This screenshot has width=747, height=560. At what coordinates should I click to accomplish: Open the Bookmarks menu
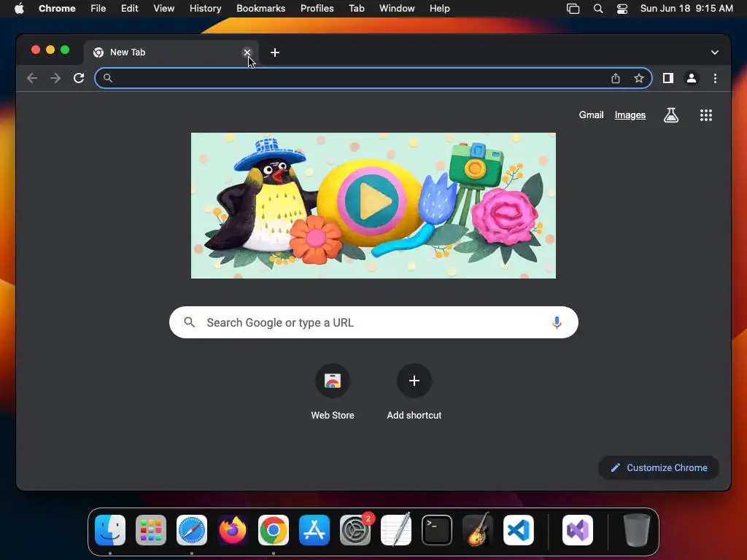click(x=260, y=9)
